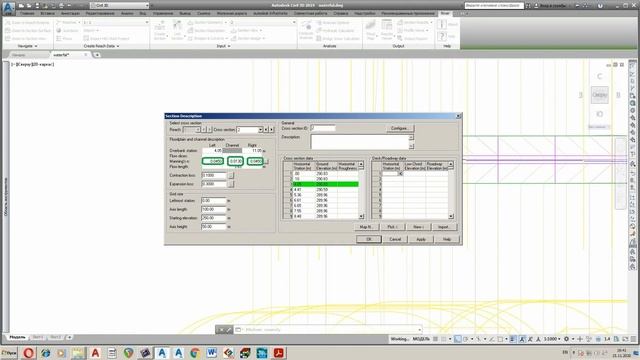The width and height of the screenshot is (640, 360).
Task: Click the Configure button
Action: click(399, 128)
